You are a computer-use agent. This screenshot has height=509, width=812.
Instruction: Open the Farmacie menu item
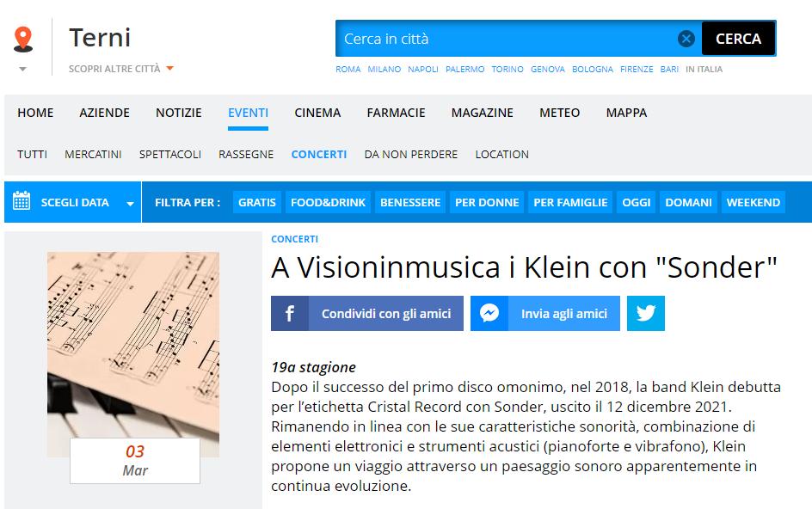397,113
